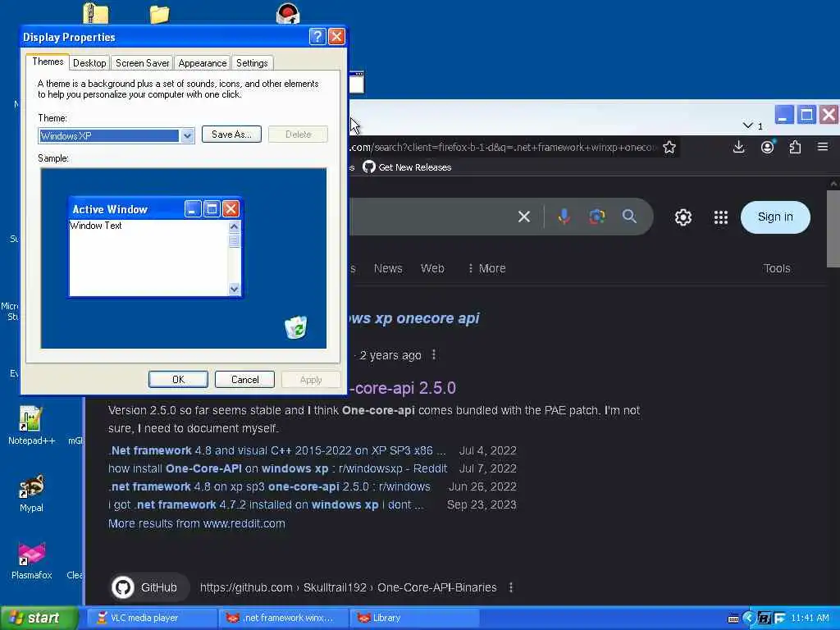Open the browser account icon
Viewport: 840px width, 630px height.
click(768, 147)
